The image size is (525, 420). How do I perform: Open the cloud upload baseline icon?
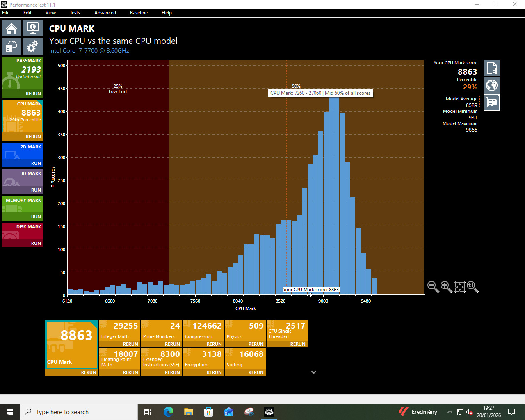[x=11, y=46]
